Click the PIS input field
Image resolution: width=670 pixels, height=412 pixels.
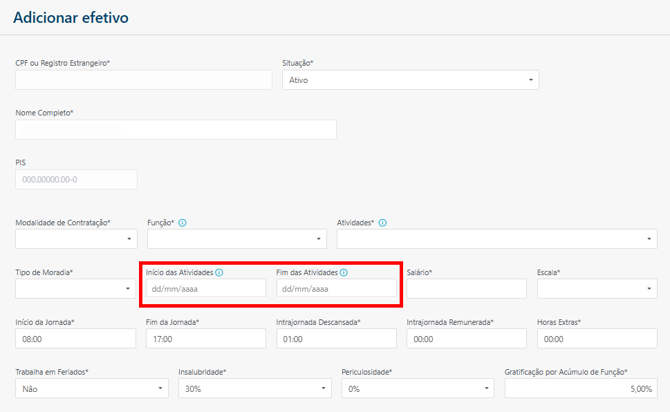coord(76,179)
